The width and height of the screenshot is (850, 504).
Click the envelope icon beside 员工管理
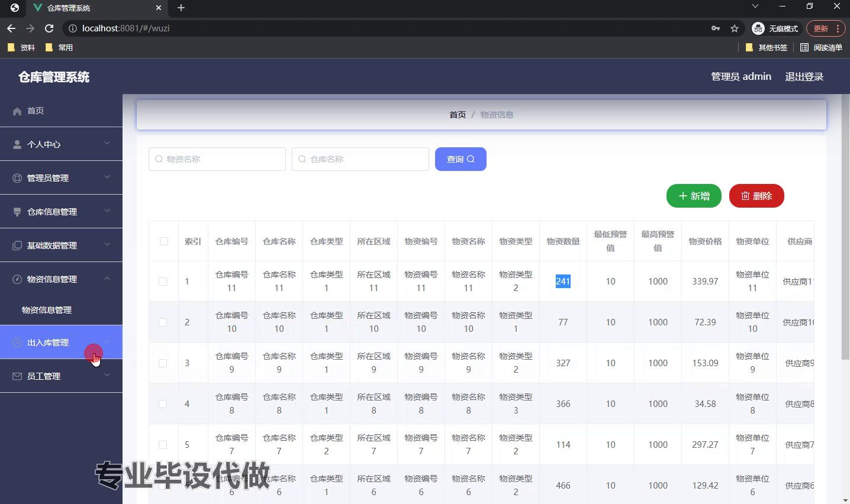(17, 376)
